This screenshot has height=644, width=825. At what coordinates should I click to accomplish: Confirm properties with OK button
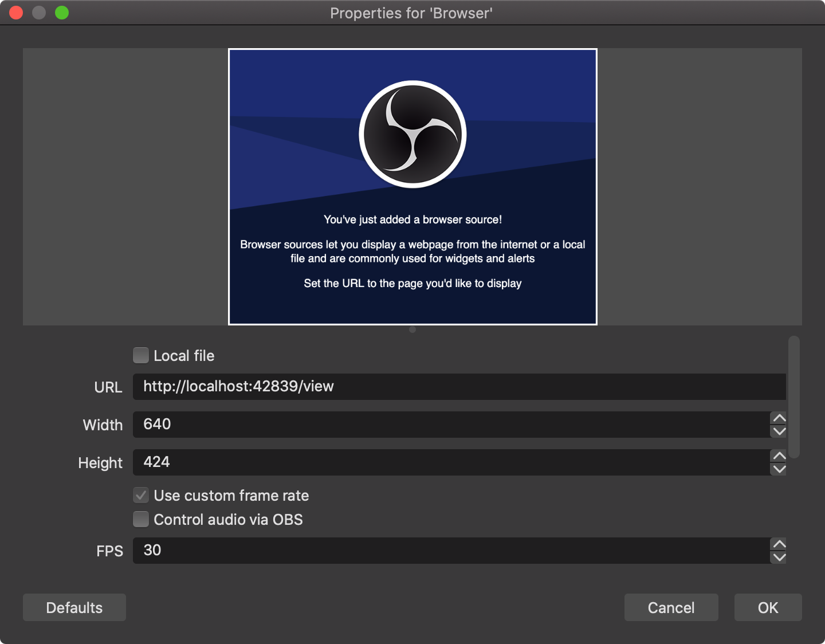(x=768, y=607)
